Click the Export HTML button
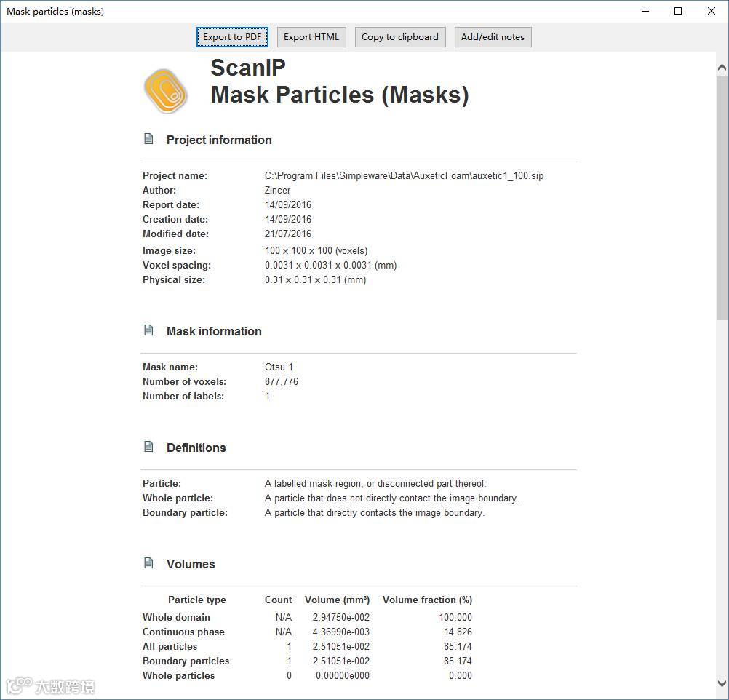Image resolution: width=729 pixels, height=700 pixels. point(311,37)
